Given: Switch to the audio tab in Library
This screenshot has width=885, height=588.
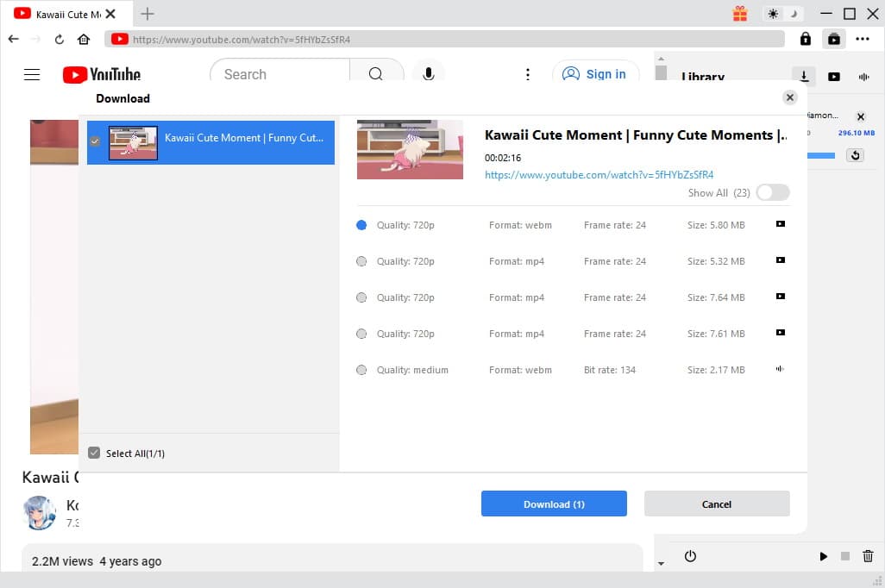Looking at the screenshot, I should pos(863,77).
